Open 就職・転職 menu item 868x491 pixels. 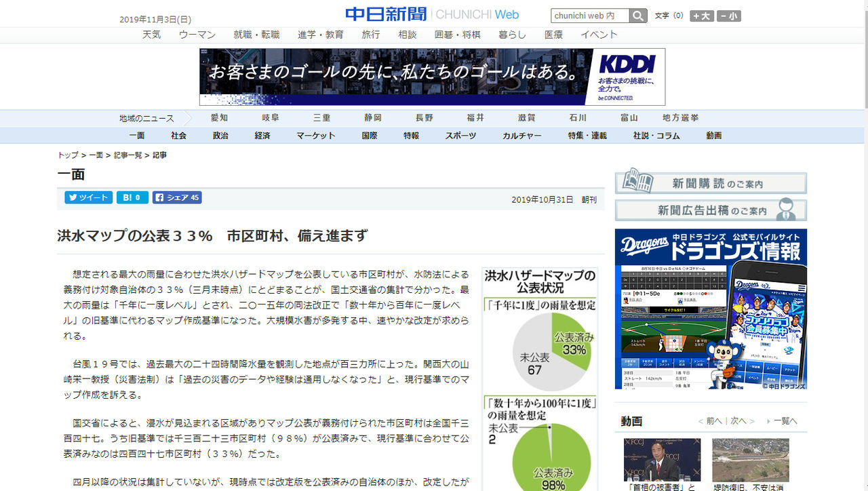pyautogui.click(x=256, y=35)
